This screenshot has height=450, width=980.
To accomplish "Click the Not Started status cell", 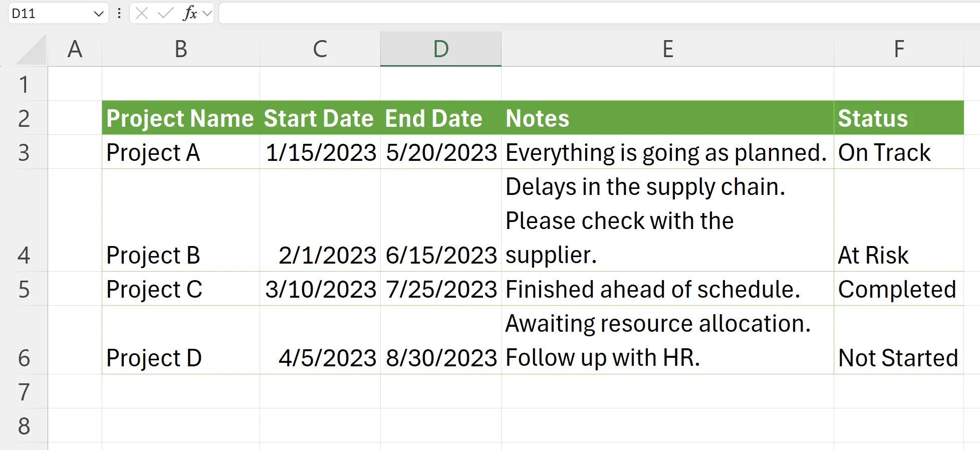I will (898, 340).
